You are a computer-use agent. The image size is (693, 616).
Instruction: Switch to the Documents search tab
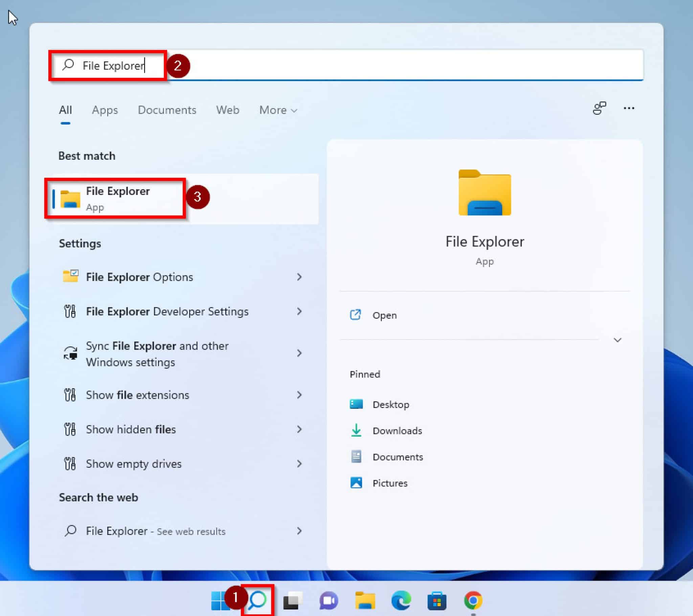167,110
